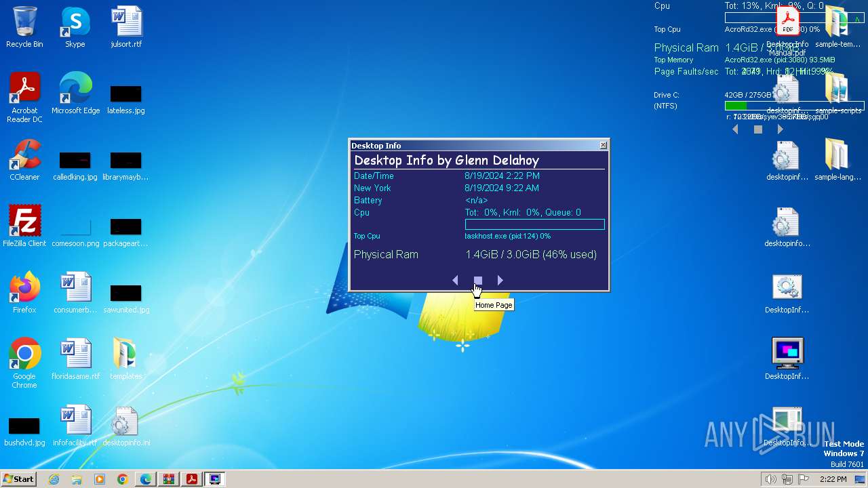Open network status in system tray
868x488 pixels.
click(787, 479)
